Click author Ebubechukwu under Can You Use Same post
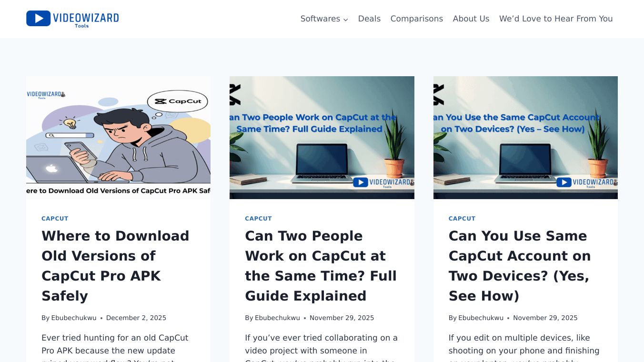The image size is (644, 362). coord(481,318)
